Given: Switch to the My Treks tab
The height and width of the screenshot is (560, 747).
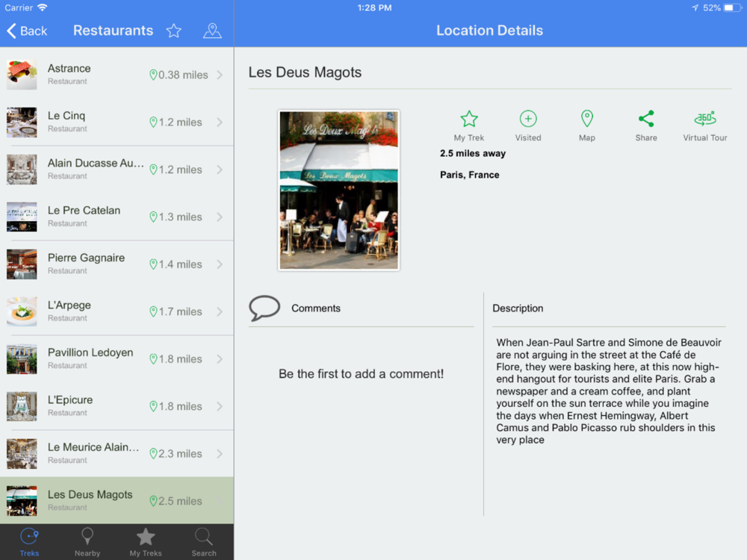Looking at the screenshot, I should point(146,542).
